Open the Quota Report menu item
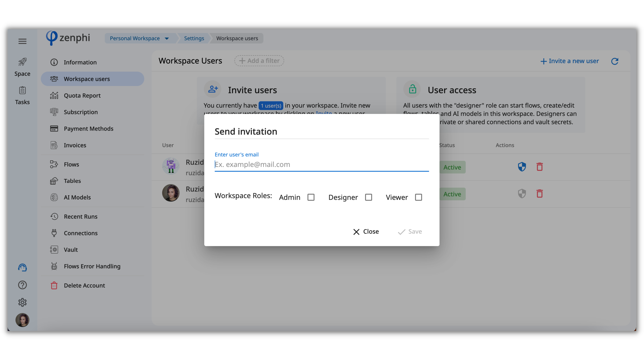Viewport: 644px width, 362px height. pos(82,95)
